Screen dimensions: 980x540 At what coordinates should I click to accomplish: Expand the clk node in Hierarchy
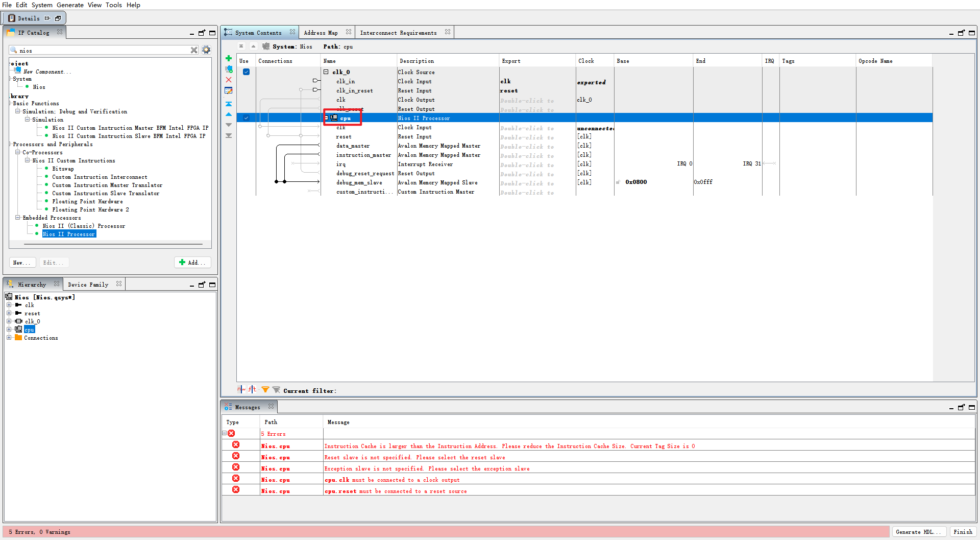coord(9,305)
